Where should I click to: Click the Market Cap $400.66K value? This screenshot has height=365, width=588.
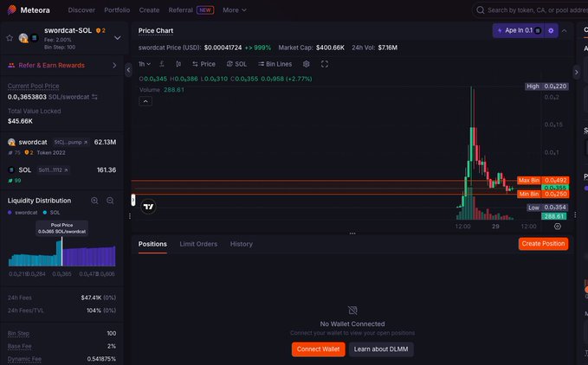(x=330, y=48)
